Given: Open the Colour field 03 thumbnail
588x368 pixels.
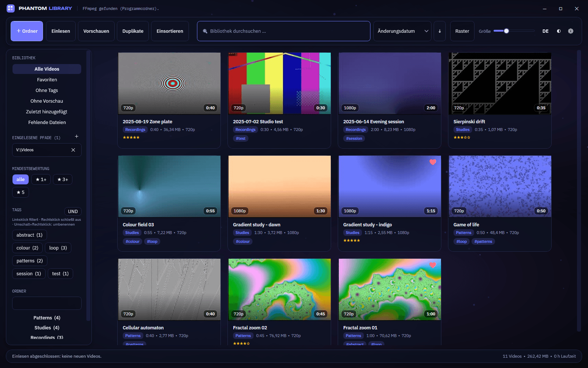Looking at the screenshot, I should click(169, 187).
